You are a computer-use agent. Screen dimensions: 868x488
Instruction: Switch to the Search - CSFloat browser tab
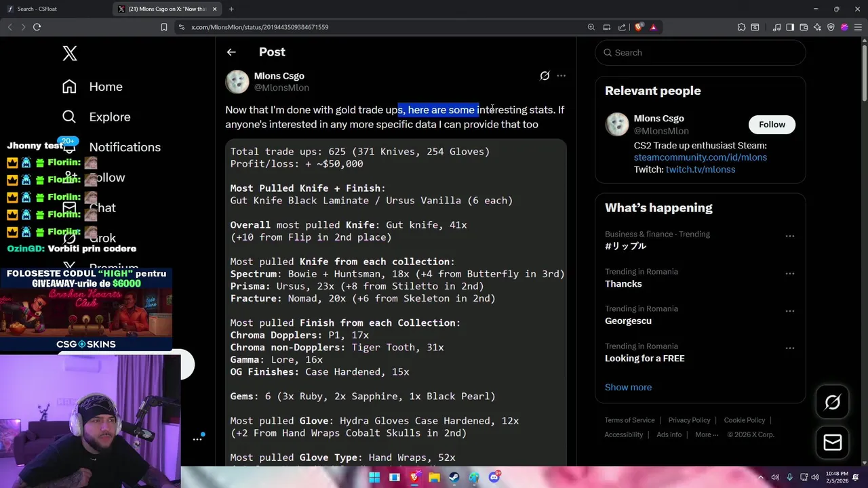[57, 9]
